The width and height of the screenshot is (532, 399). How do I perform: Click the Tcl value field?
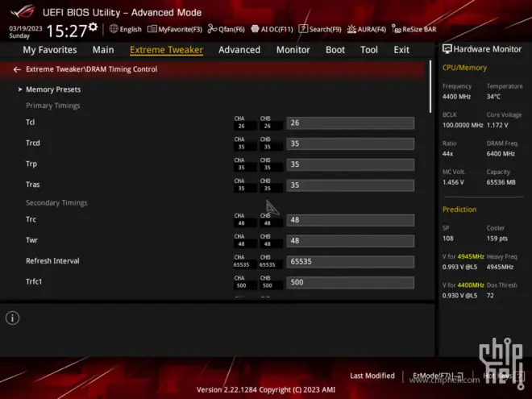tap(351, 123)
